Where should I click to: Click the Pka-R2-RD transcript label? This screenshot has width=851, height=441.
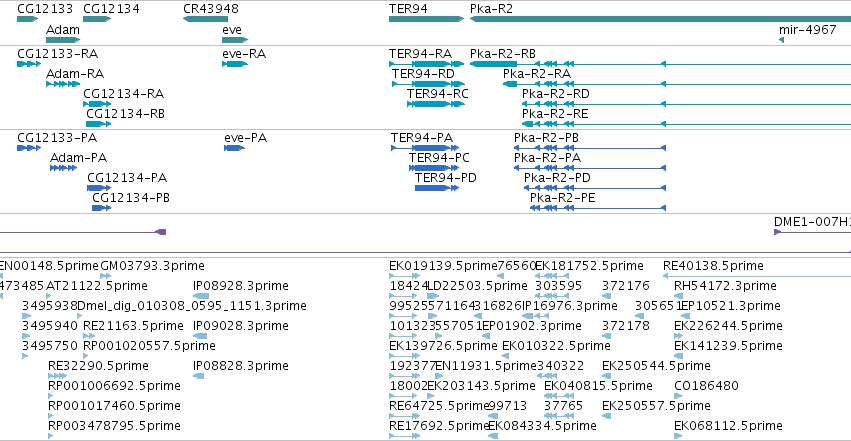coord(556,94)
